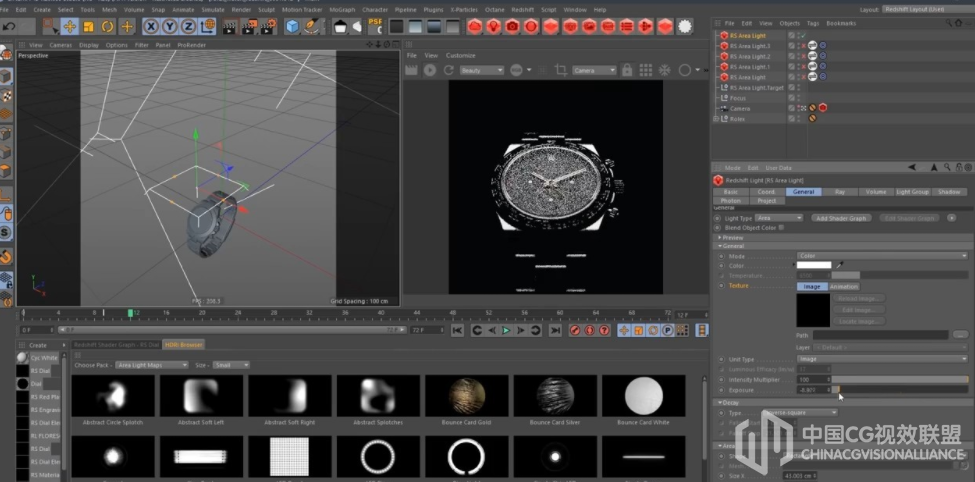This screenshot has width=975, height=482.
Task: Click the Exposure slider bar
Action: tap(900, 390)
